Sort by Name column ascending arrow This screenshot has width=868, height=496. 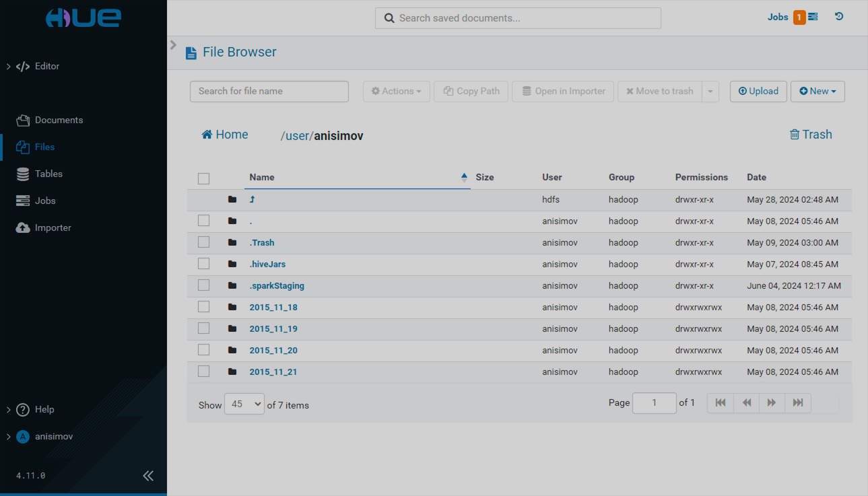click(x=464, y=178)
